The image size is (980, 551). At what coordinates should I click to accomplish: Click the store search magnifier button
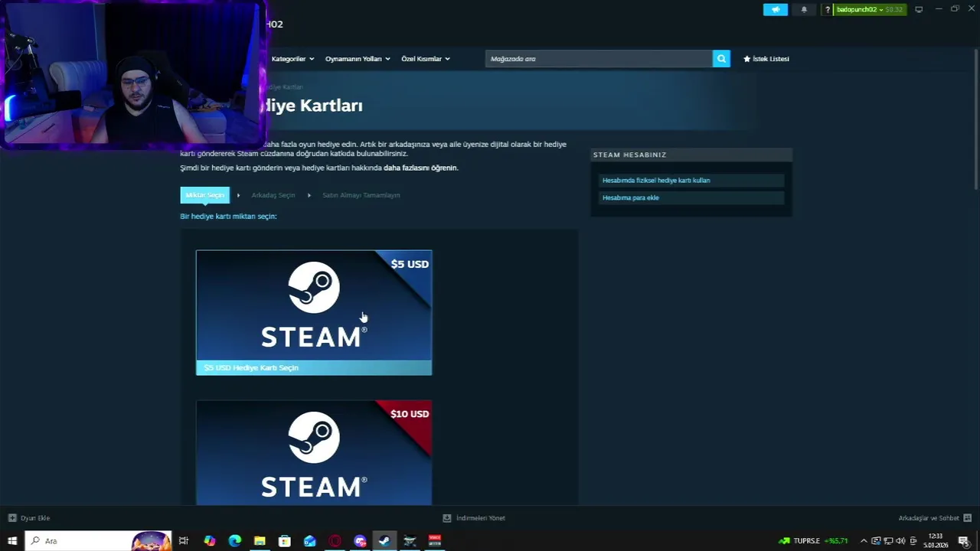[x=721, y=59]
